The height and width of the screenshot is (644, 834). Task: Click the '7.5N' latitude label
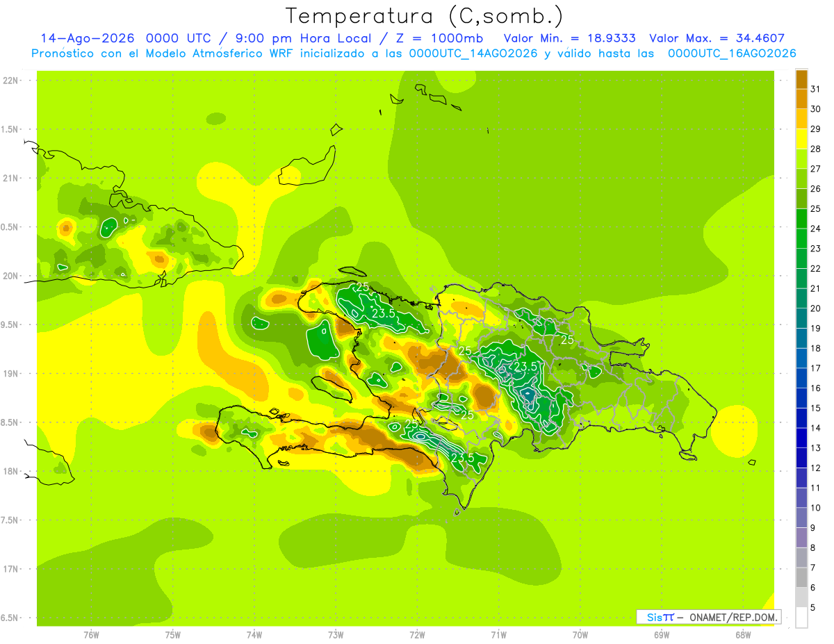click(10, 520)
